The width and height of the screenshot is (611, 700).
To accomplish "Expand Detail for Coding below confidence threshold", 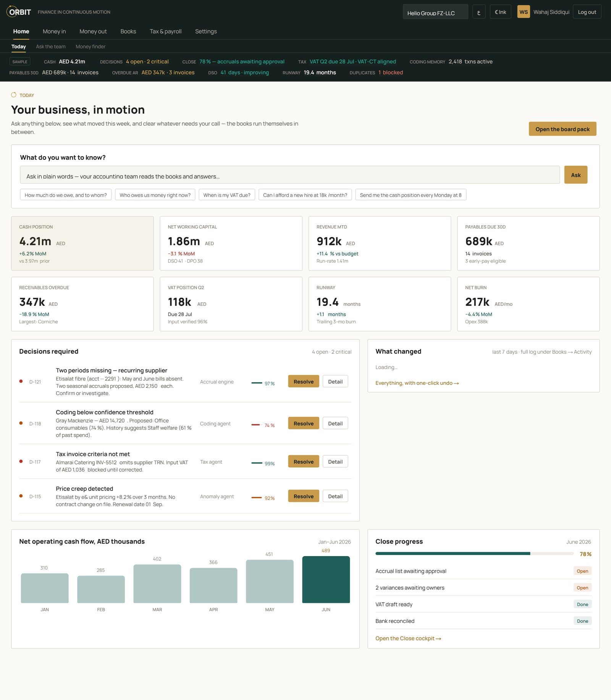I will (x=335, y=423).
